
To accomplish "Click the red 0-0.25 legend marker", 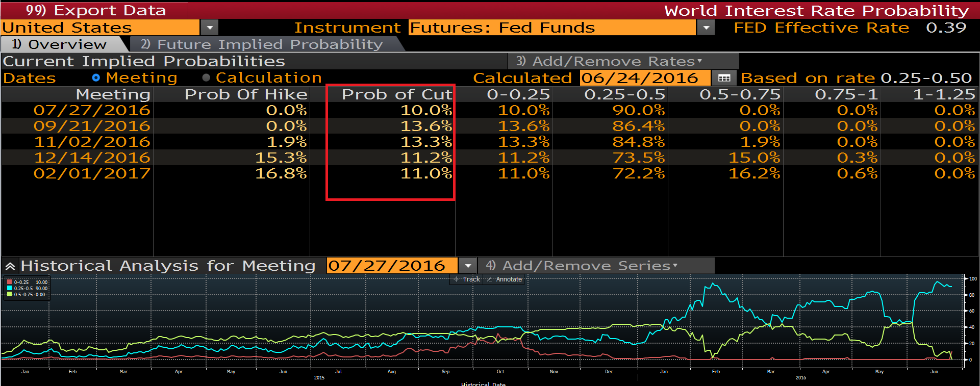I will [9, 282].
